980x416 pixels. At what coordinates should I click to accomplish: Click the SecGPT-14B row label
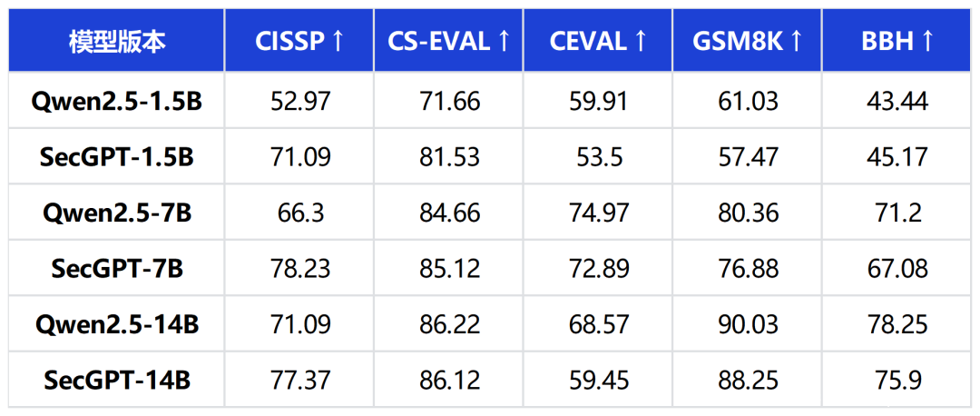117,380
